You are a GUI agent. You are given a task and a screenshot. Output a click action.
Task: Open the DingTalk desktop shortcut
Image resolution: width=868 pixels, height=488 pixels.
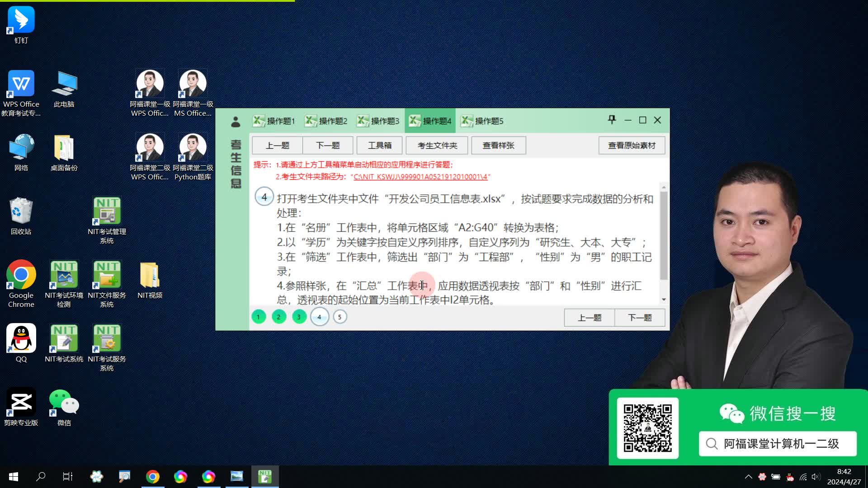tap(21, 20)
